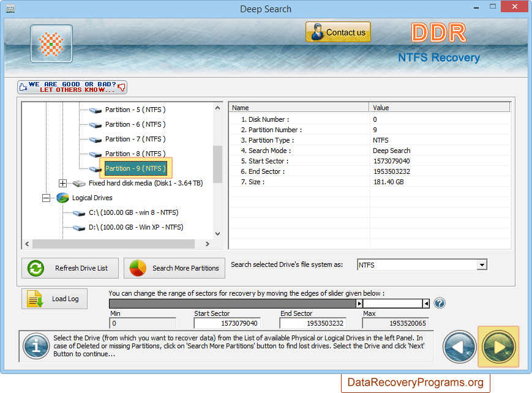Click the Logical Drives globe icon
The width and height of the screenshot is (532, 393).
coord(63,198)
